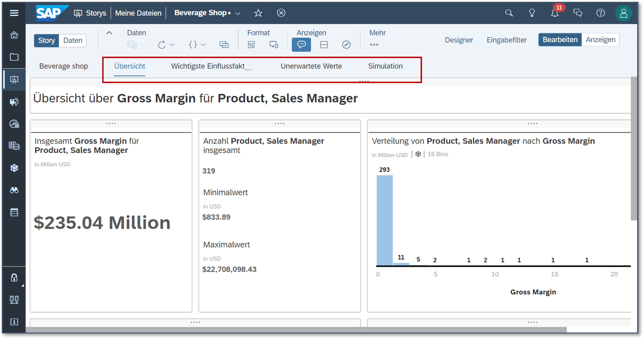Expand Beverage Shop title dropdown
644x339 pixels.
(x=238, y=13)
